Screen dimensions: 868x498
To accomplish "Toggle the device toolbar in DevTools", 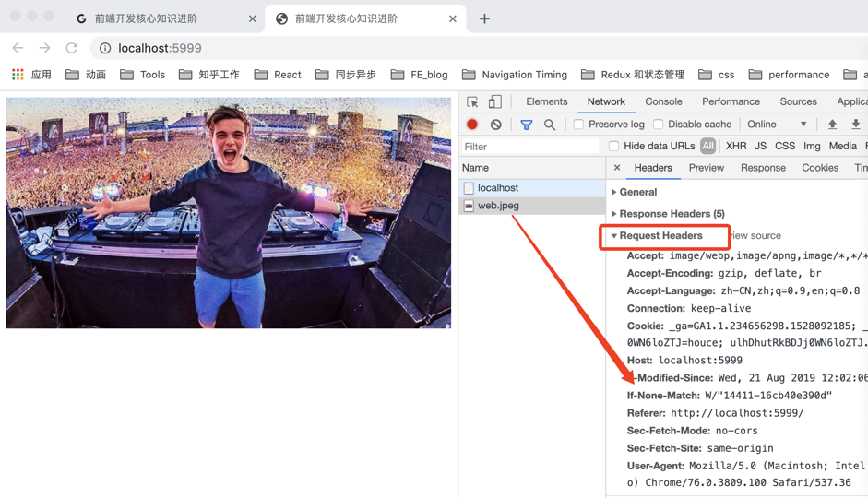I will tap(495, 101).
